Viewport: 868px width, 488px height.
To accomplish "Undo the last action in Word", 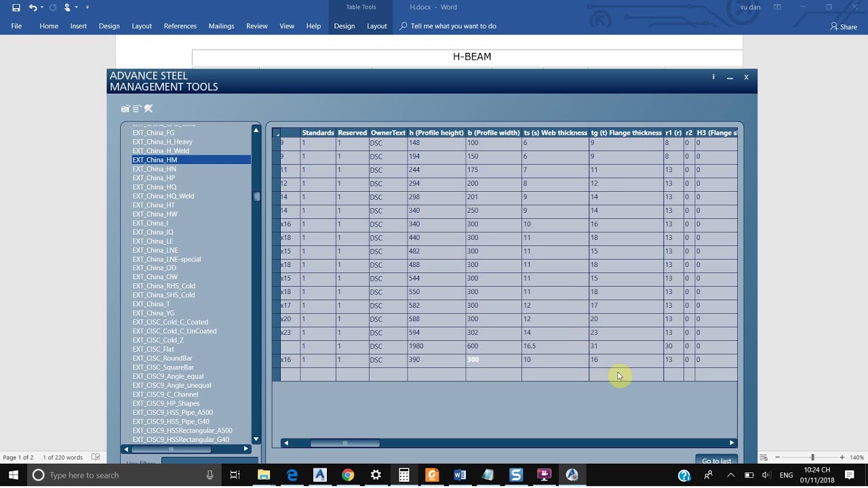I will coord(33,7).
